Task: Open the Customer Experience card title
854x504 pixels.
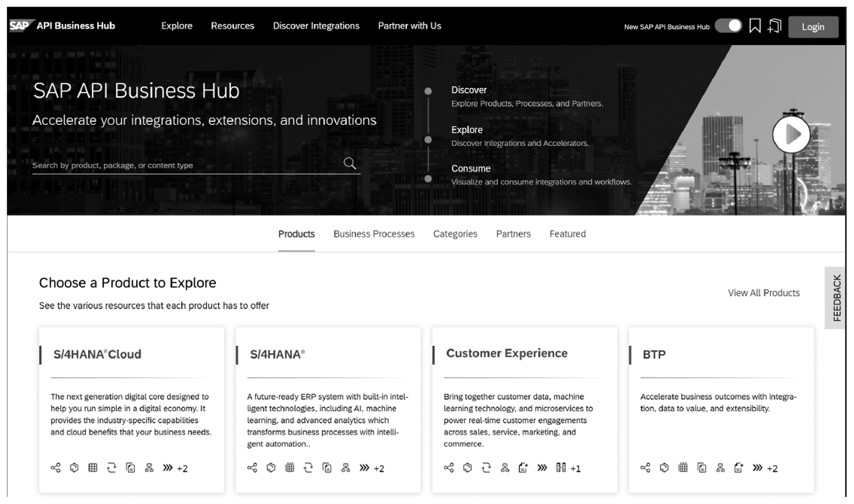Action: [x=507, y=353]
